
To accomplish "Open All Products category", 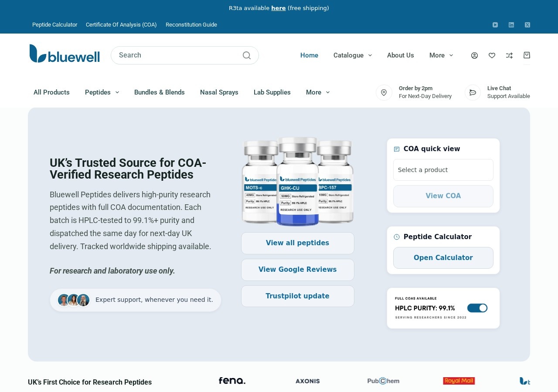I will click(51, 92).
